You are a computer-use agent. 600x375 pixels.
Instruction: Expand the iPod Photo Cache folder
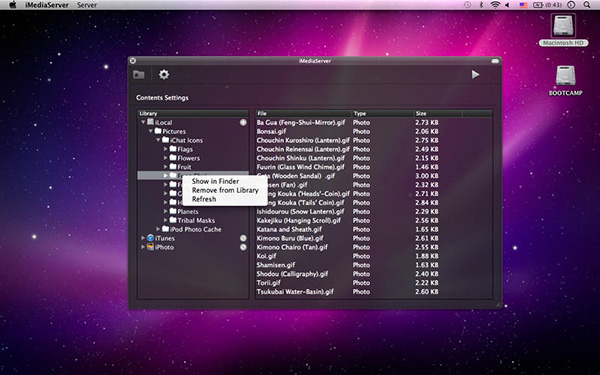click(158, 229)
